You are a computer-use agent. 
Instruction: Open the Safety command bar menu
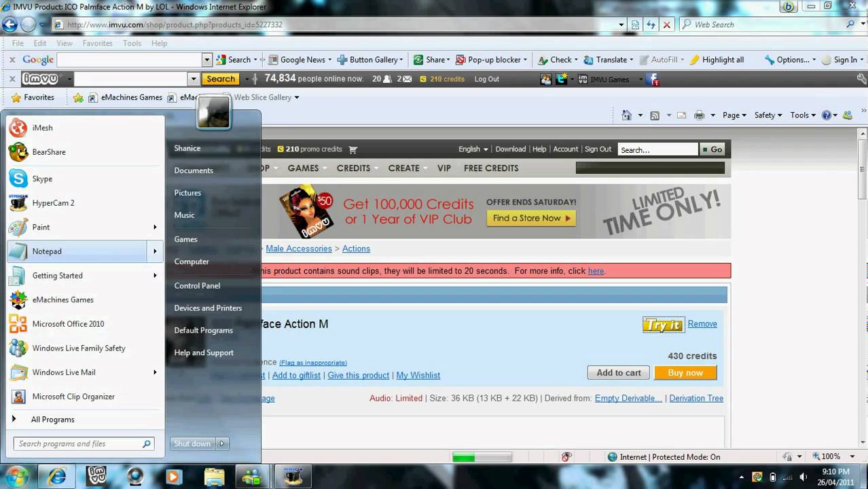[768, 115]
